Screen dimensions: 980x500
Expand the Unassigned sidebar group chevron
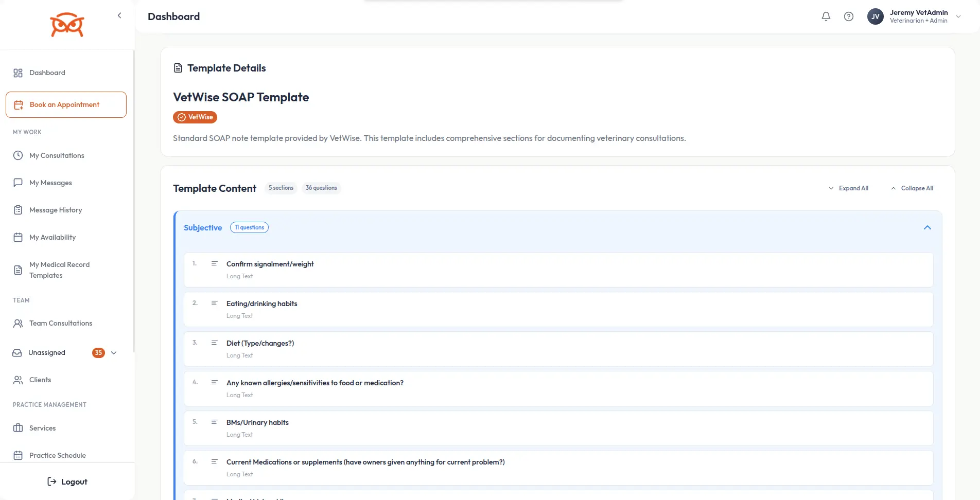point(114,353)
